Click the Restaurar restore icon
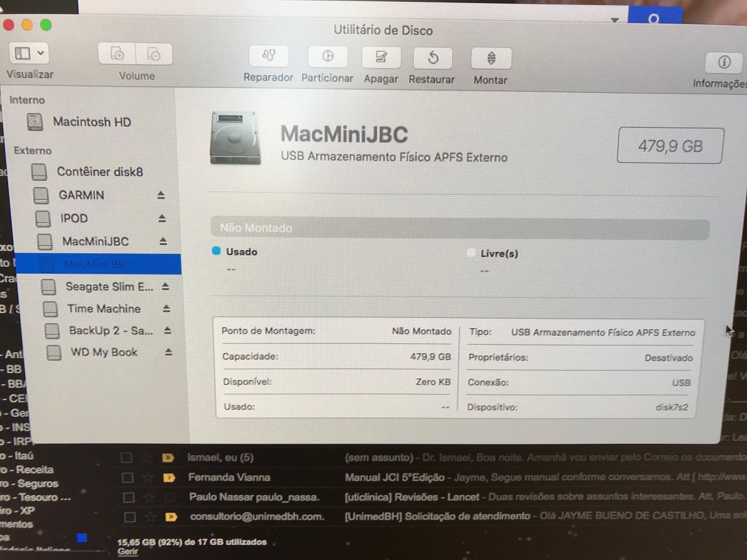Viewport: 747px width, 560px height. tap(433, 58)
